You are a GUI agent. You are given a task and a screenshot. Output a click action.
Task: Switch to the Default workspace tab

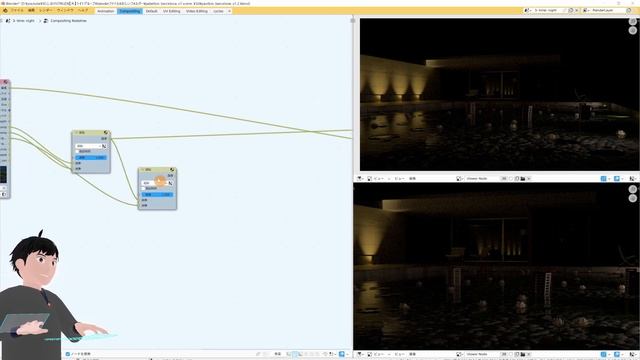point(151,11)
